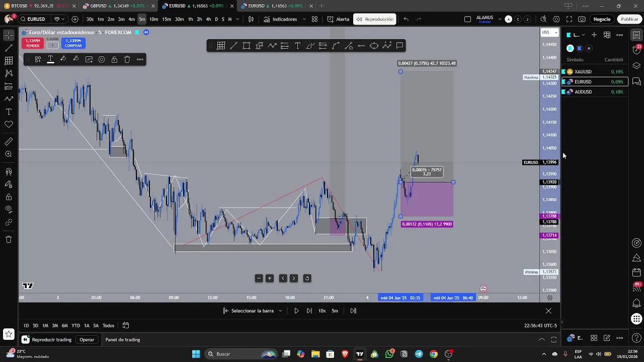
Task: Open the candlestick chart type selector
Action: coord(251,19)
